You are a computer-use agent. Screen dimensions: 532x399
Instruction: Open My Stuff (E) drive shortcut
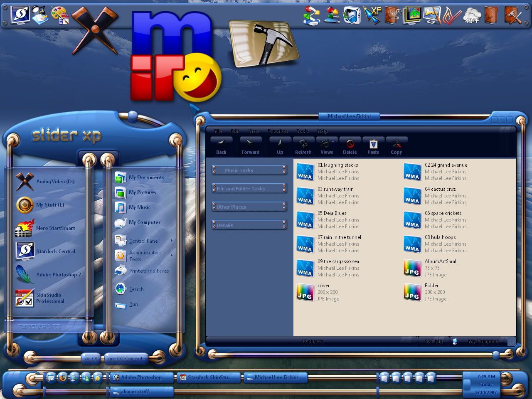pyautogui.click(x=40, y=205)
